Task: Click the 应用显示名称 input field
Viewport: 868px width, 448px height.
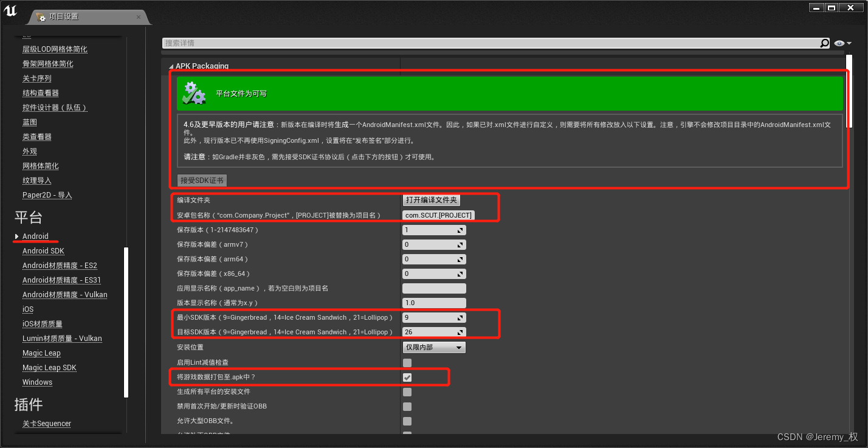Action: [x=434, y=288]
